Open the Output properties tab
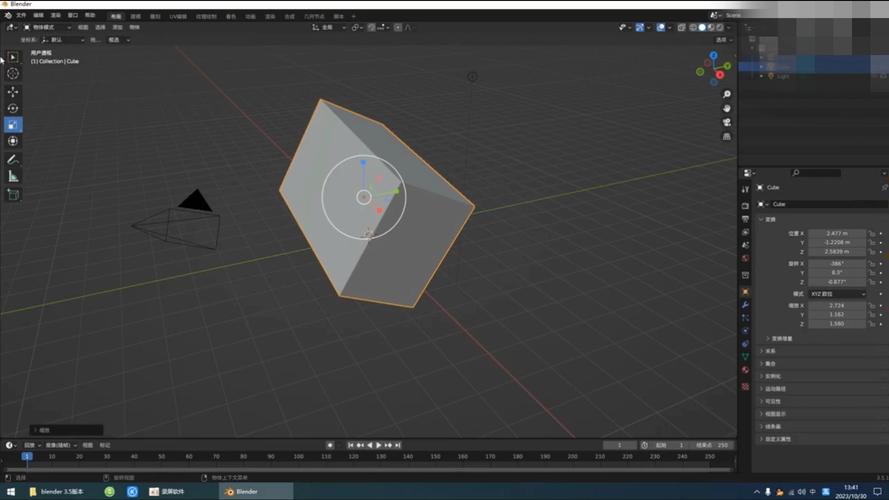Image resolution: width=889 pixels, height=500 pixels. [x=745, y=219]
